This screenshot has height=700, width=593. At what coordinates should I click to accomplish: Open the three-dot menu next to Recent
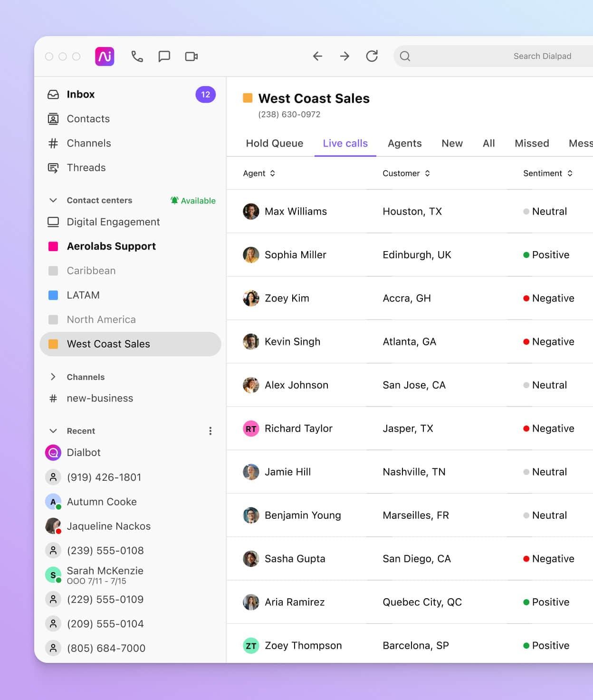pos(210,430)
